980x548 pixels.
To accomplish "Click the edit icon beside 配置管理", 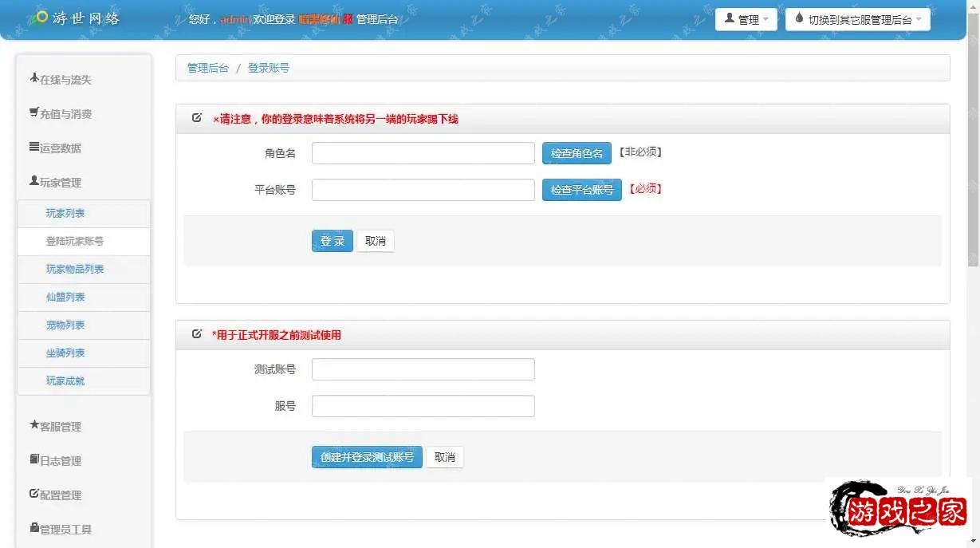I will [x=34, y=494].
